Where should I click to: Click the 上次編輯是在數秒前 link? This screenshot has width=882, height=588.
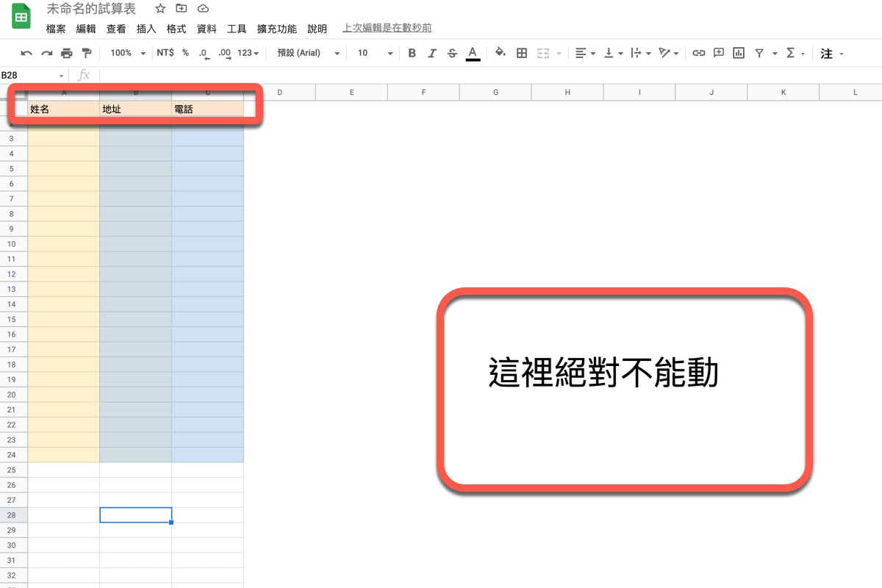386,28
